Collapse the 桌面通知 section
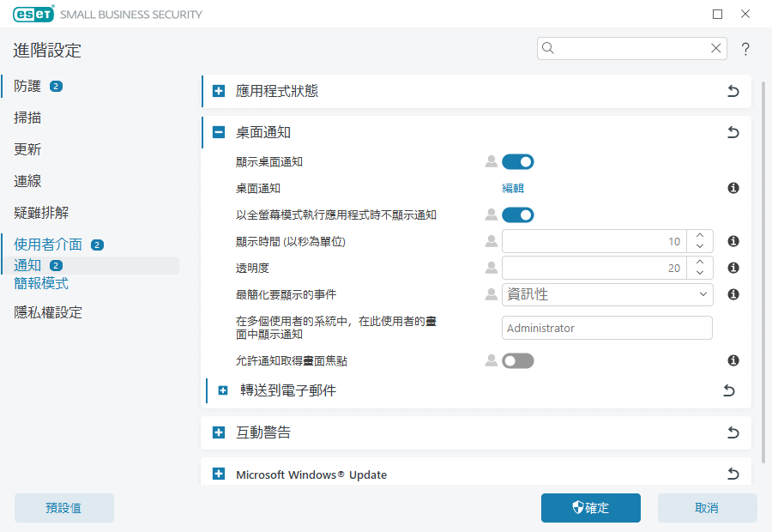Image resolution: width=772 pixels, height=532 pixels. 219,133
